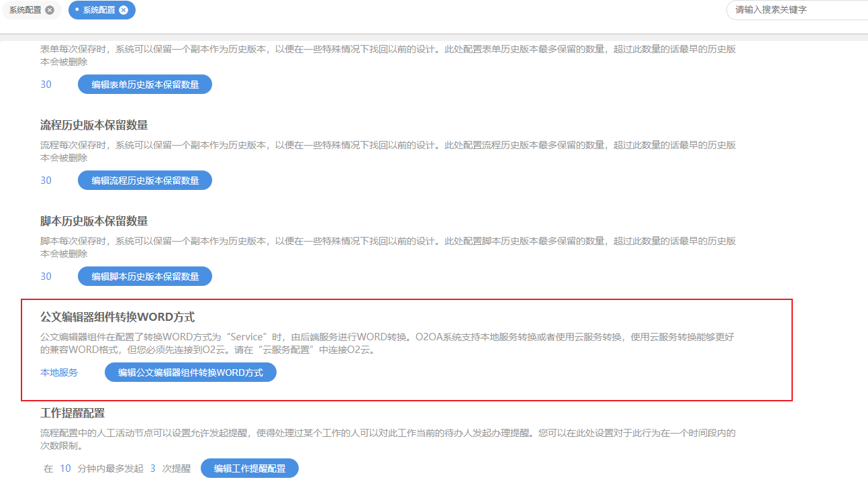Close the inactive 系统配置 tab
Screen dimensions: 868x498
(x=50, y=10)
